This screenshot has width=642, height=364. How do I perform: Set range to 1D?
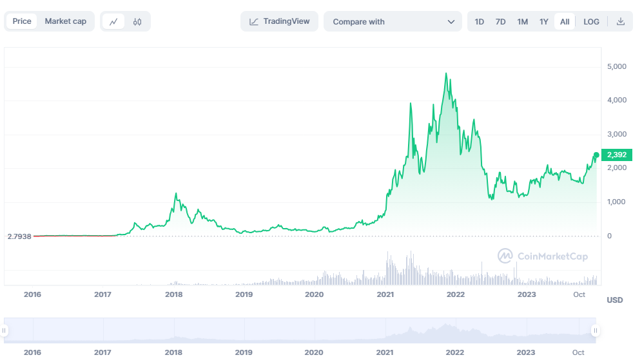479,22
